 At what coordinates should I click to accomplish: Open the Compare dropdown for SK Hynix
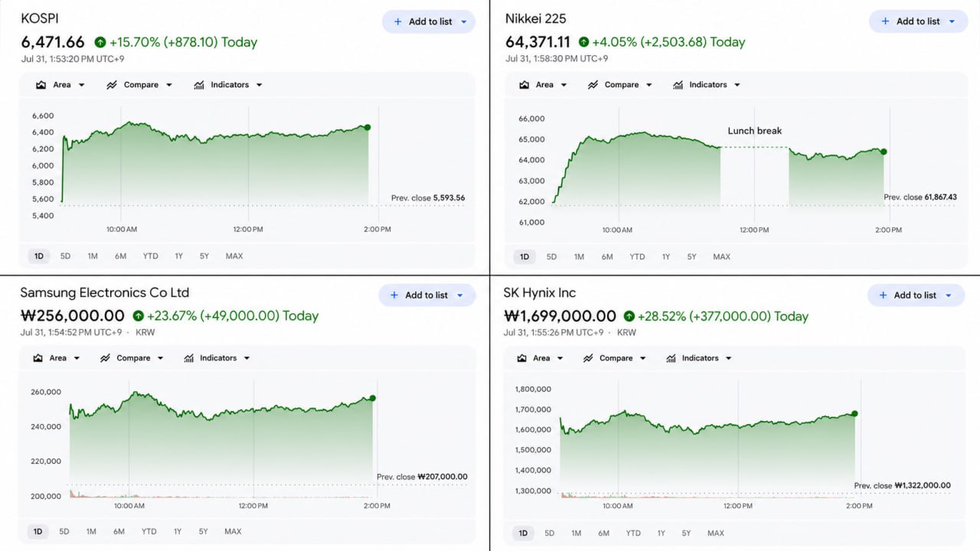coord(615,358)
